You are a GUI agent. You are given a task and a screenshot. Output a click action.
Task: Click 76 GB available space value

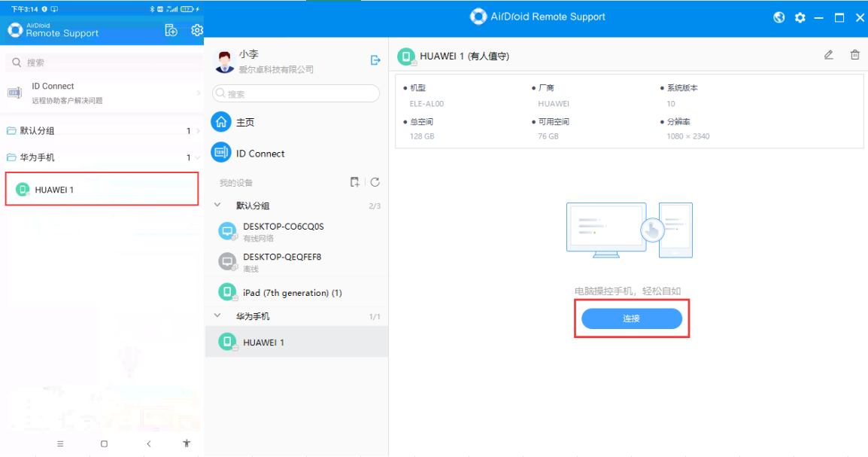548,136
